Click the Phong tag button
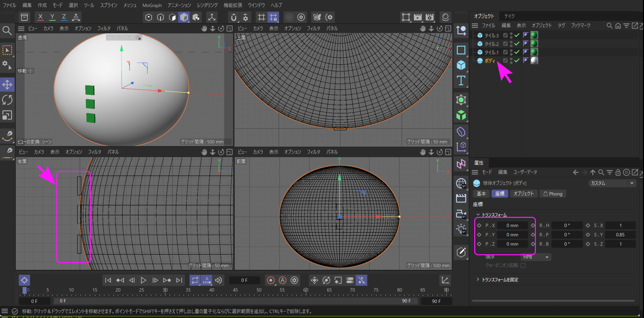This screenshot has width=644, height=318. [x=553, y=194]
